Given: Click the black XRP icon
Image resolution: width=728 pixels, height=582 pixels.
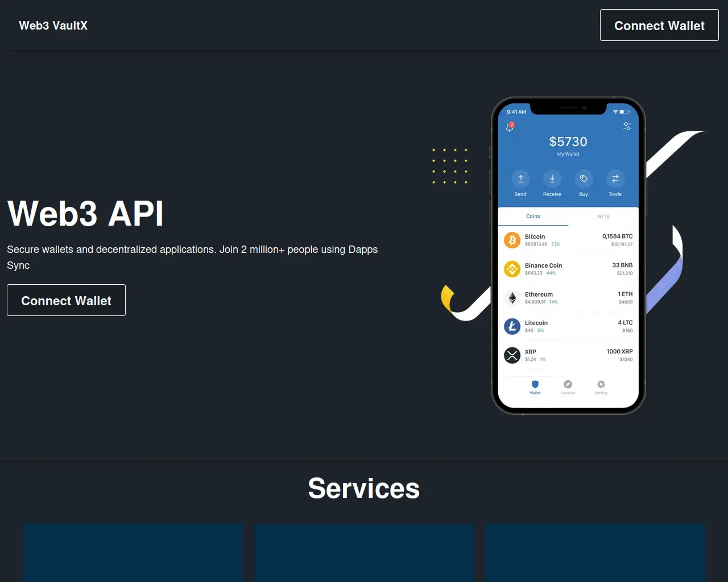Looking at the screenshot, I should (512, 355).
